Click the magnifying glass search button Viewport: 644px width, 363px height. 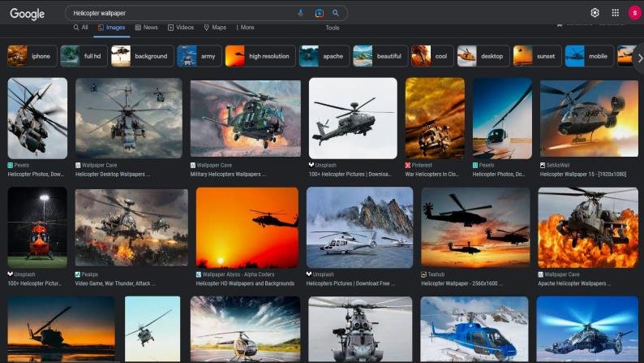[x=336, y=13]
